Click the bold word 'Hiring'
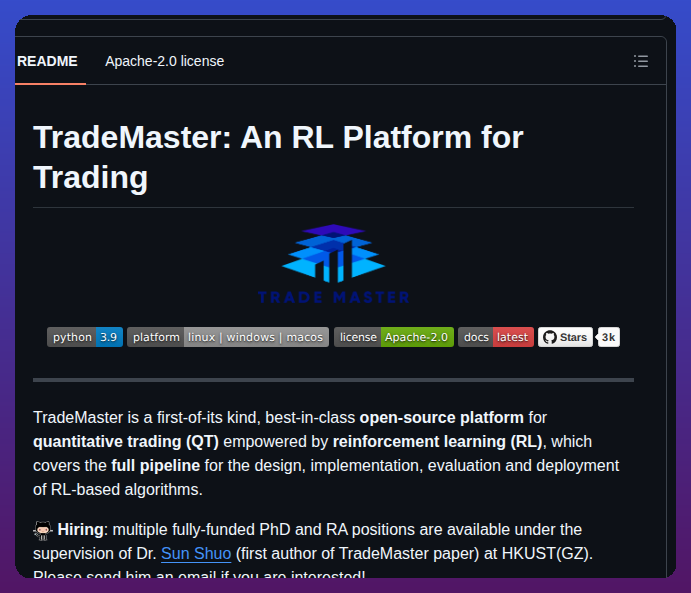 point(80,530)
